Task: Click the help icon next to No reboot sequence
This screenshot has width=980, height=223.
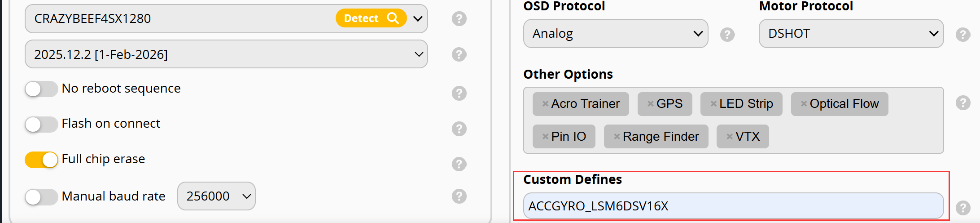Action: [459, 93]
